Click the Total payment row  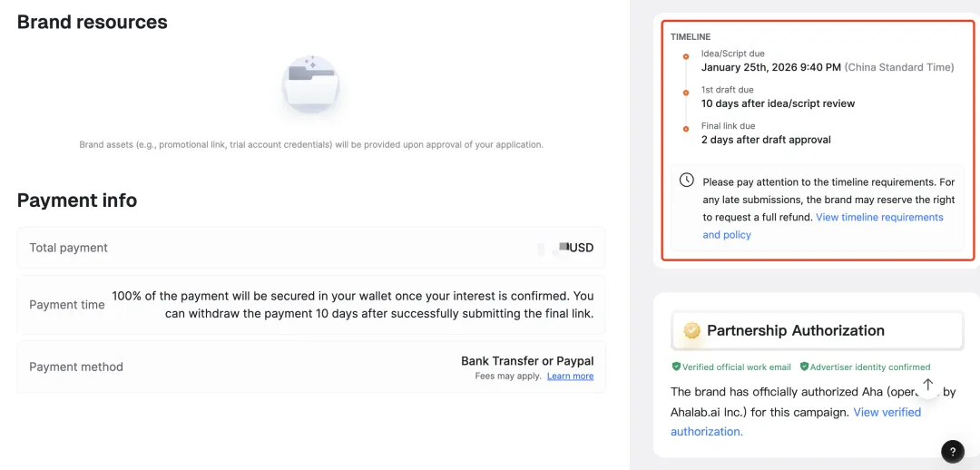coord(310,248)
